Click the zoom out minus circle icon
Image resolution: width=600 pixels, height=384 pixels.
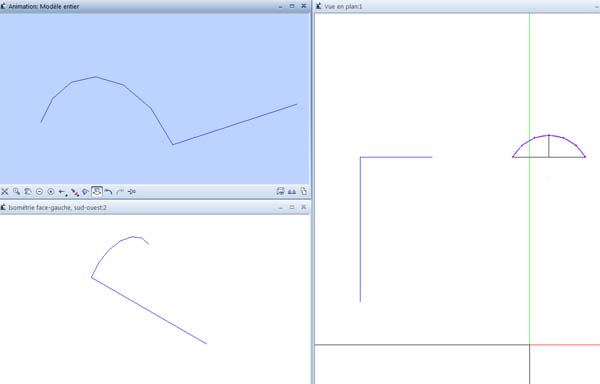(x=39, y=191)
